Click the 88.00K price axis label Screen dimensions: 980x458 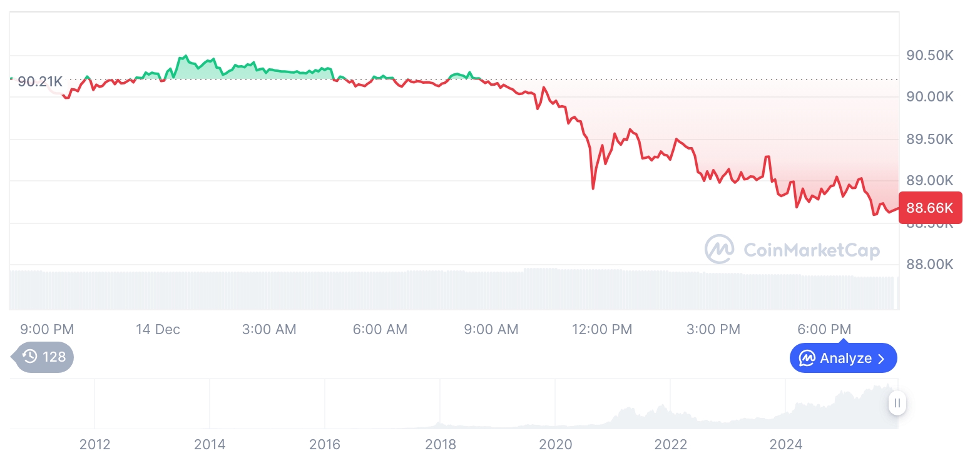929,265
